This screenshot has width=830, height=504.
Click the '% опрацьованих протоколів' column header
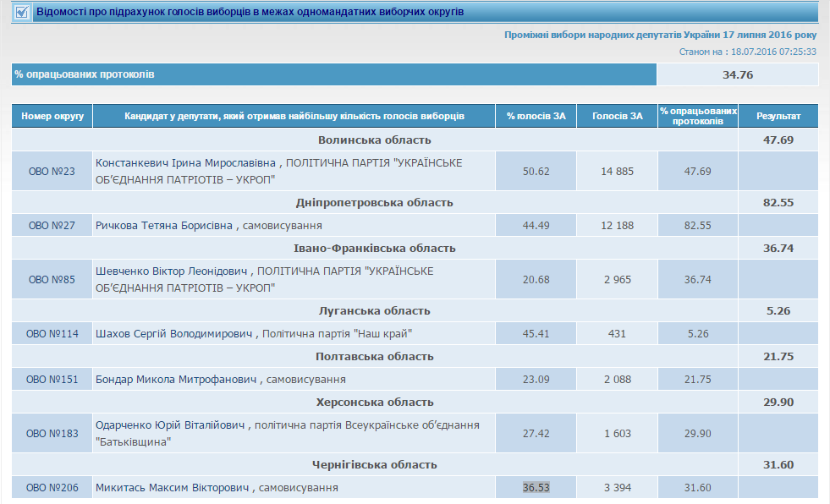pos(698,116)
